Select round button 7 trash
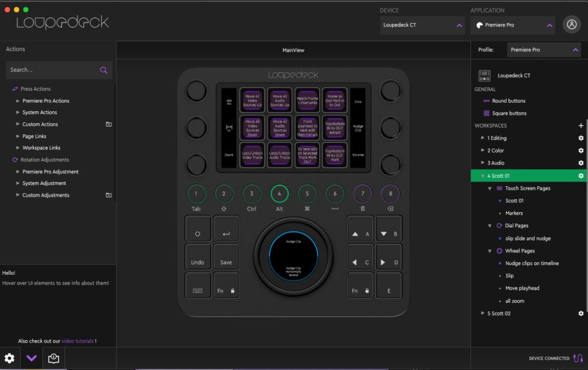 coord(363,194)
